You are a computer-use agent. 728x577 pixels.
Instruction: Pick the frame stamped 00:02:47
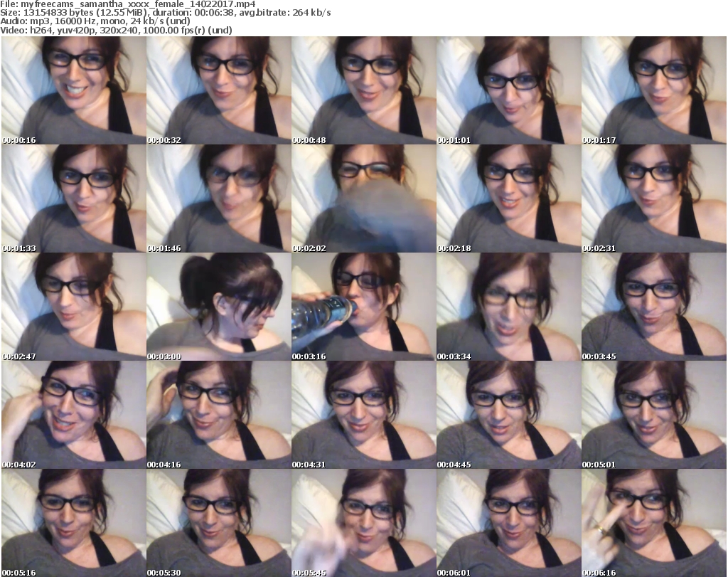[x=74, y=307]
